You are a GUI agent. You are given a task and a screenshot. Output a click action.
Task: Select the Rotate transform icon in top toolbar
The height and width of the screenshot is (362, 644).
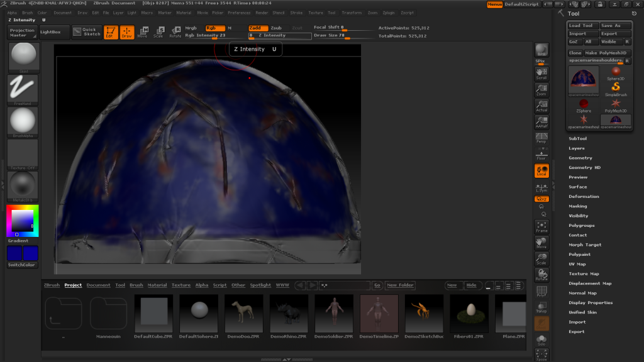click(x=175, y=32)
